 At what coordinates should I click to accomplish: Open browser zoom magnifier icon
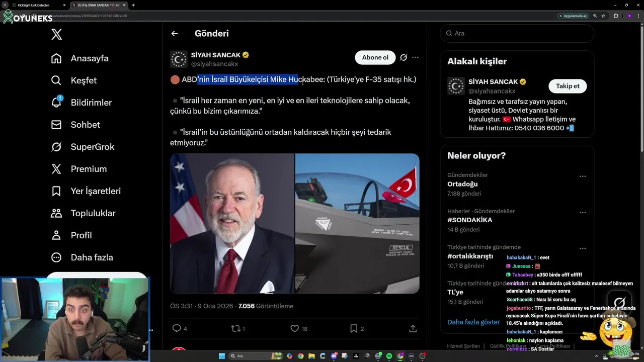(595, 16)
